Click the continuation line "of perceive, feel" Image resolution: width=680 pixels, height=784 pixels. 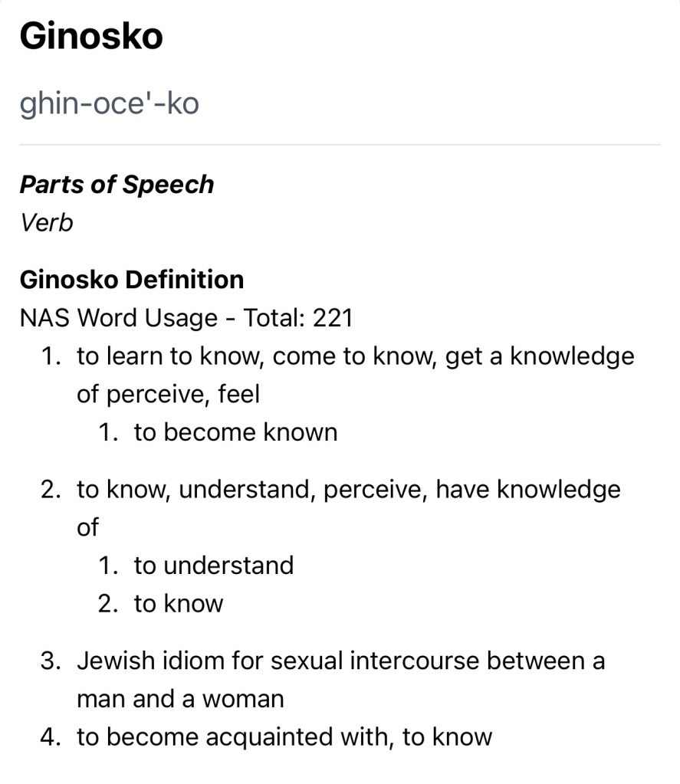pyautogui.click(x=168, y=395)
